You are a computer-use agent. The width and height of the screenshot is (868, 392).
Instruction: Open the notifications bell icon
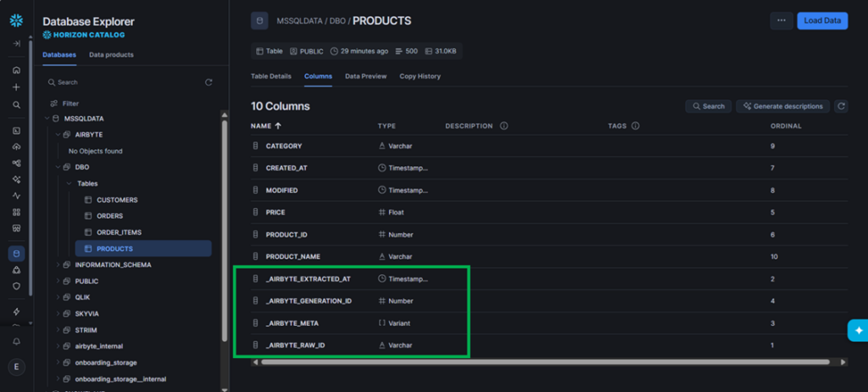(x=16, y=342)
